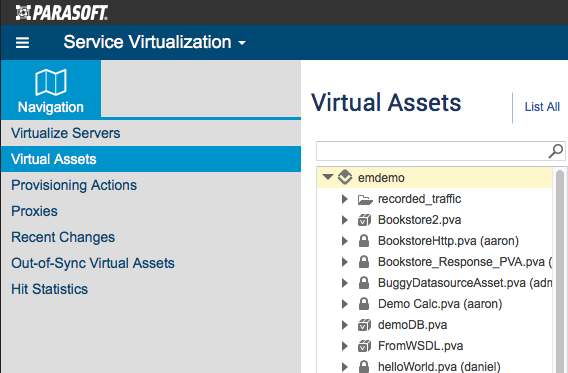Click lock icon next to Demo Calc.pva
This screenshot has width=568, height=373.
364,304
